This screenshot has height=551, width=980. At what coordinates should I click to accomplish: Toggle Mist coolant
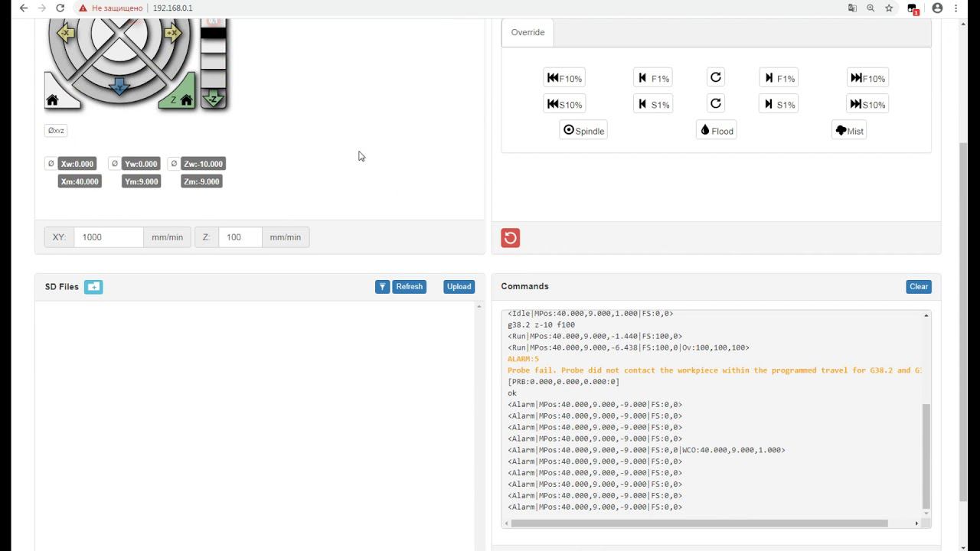click(x=849, y=130)
